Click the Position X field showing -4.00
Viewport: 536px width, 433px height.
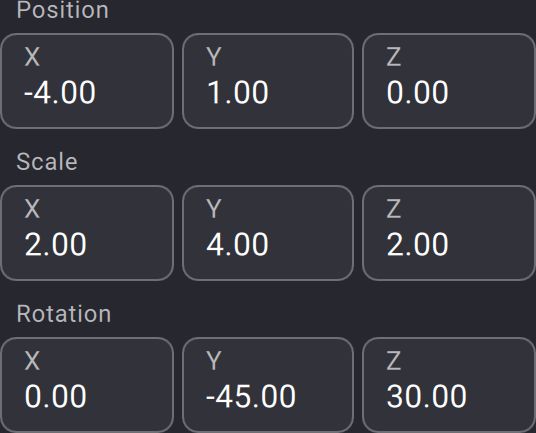tap(87, 81)
